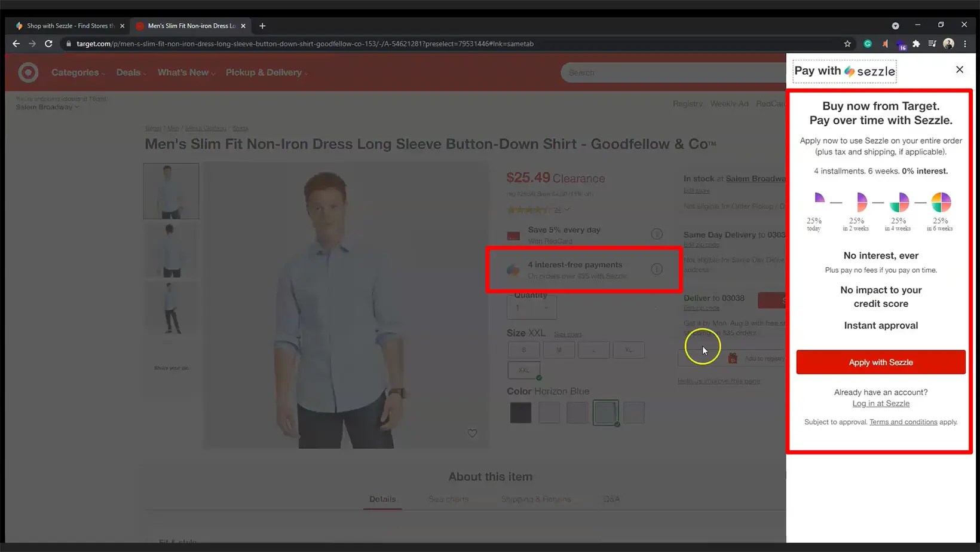
Task: Click the Help us improve this page link
Action: (x=719, y=381)
